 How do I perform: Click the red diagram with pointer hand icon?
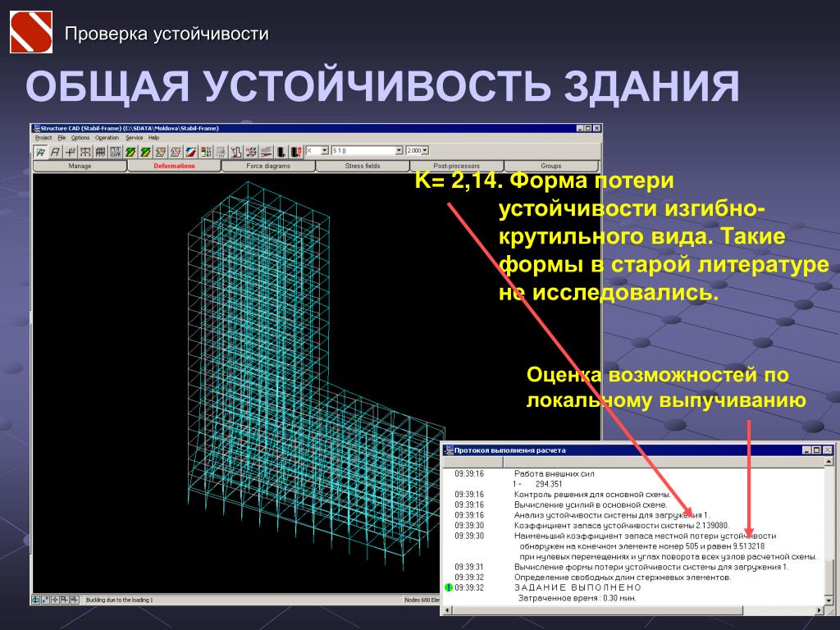click(236, 152)
